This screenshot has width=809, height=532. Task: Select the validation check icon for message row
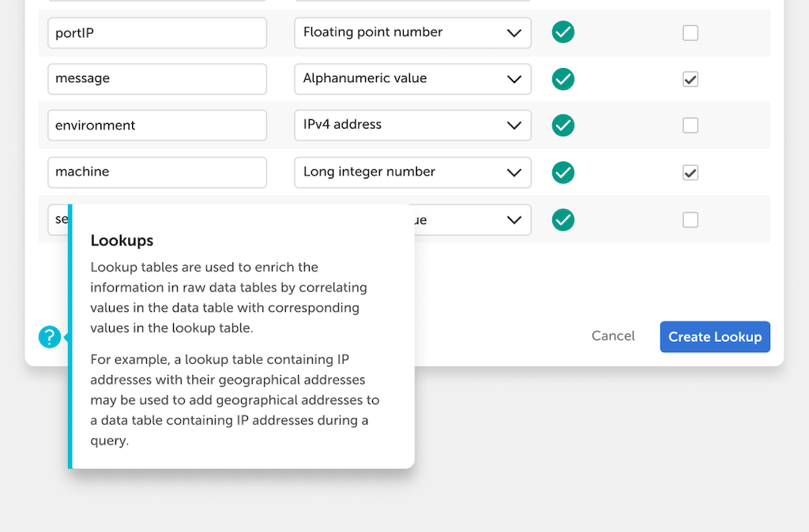(563, 79)
